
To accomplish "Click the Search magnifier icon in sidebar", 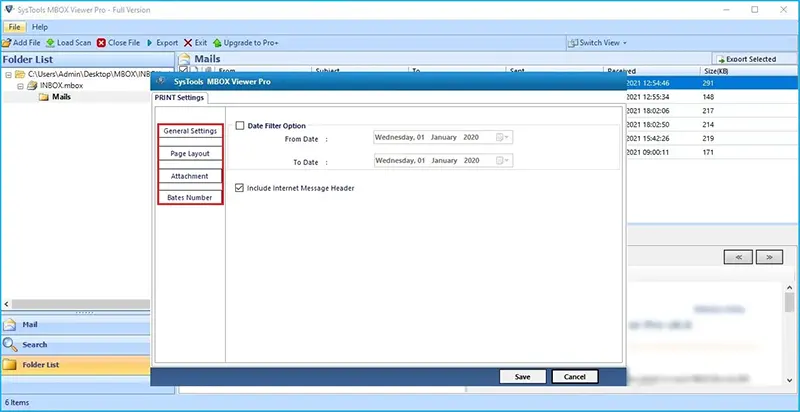I will [x=10, y=345].
